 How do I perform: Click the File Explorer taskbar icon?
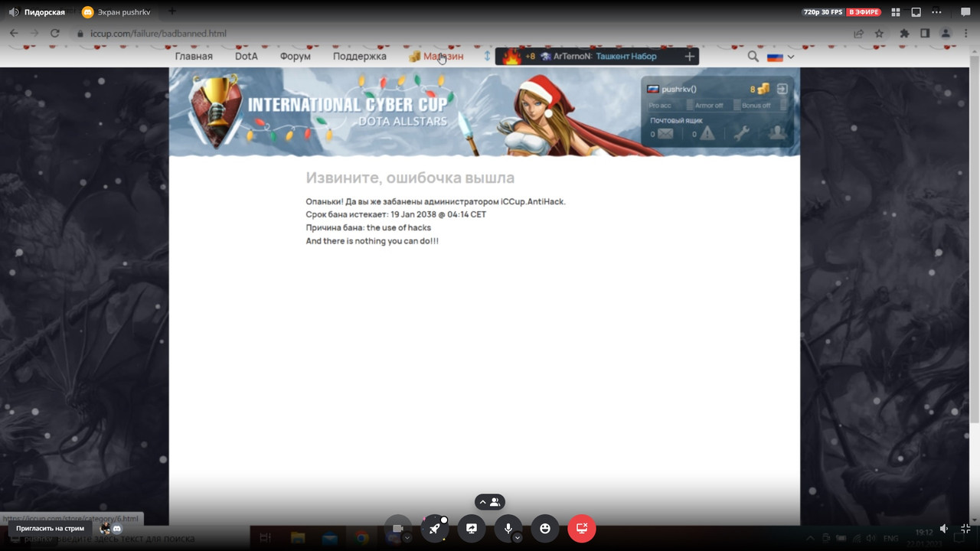click(x=296, y=538)
